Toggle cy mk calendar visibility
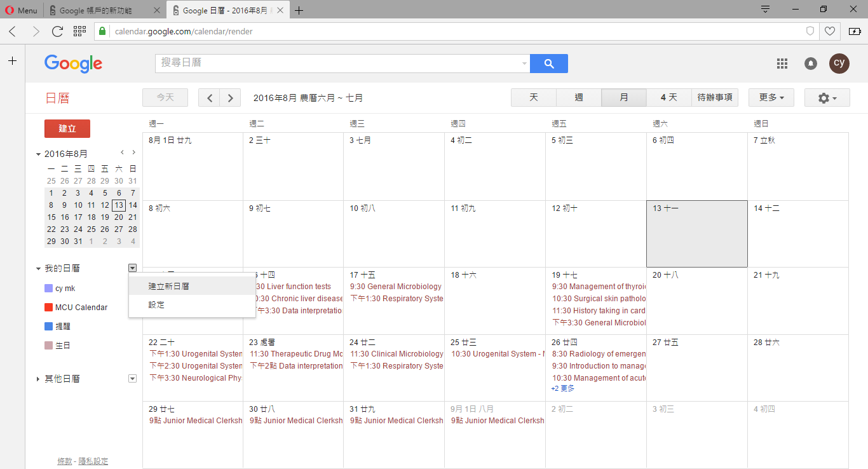The height and width of the screenshot is (469, 868). [x=48, y=289]
